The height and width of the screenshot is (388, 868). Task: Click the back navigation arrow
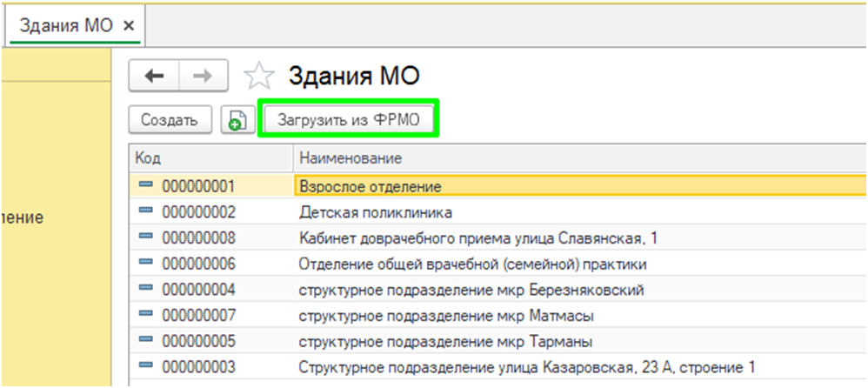[154, 77]
